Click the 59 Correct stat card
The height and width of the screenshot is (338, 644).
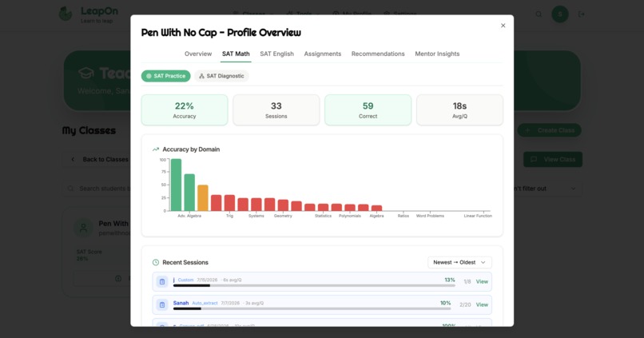[x=368, y=110]
